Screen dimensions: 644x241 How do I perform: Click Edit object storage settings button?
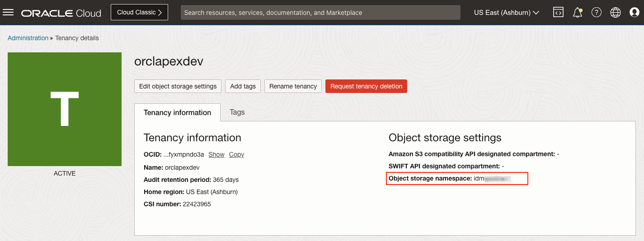[178, 86]
